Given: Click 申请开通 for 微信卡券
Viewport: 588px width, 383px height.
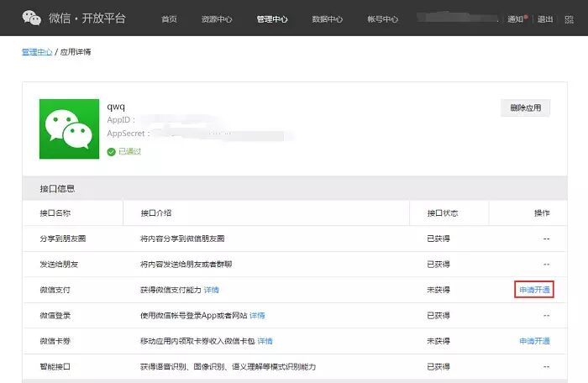Looking at the screenshot, I should click(534, 341).
